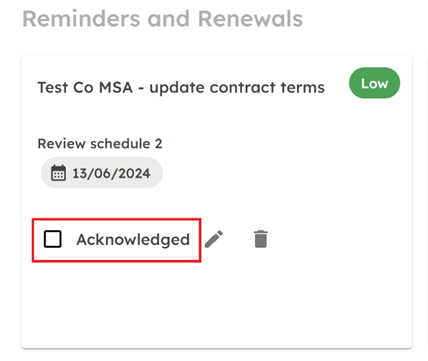Mark the Review schedule 2 reminder acknowledged
Image resolution: width=428 pixels, height=361 pixels.
[53, 239]
